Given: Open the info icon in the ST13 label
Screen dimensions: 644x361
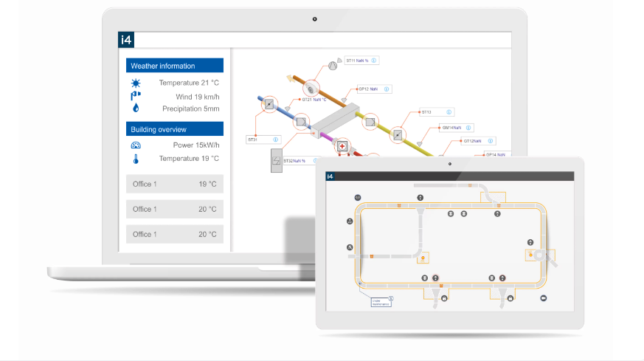Looking at the screenshot, I should [449, 111].
